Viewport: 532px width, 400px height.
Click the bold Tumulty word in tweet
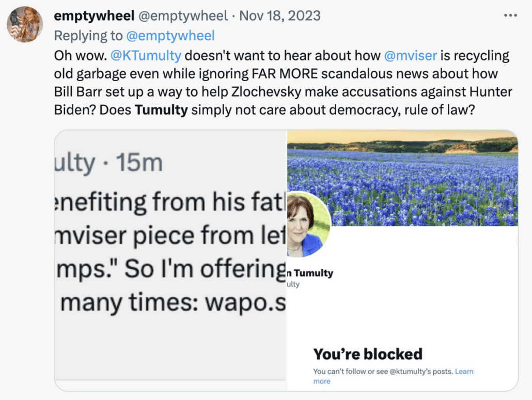point(161,110)
